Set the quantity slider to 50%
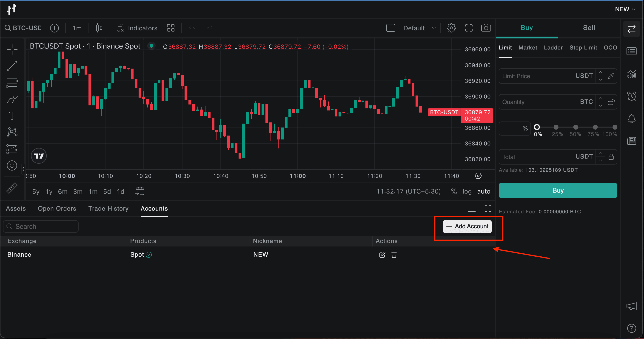644x339 pixels. pyautogui.click(x=576, y=127)
